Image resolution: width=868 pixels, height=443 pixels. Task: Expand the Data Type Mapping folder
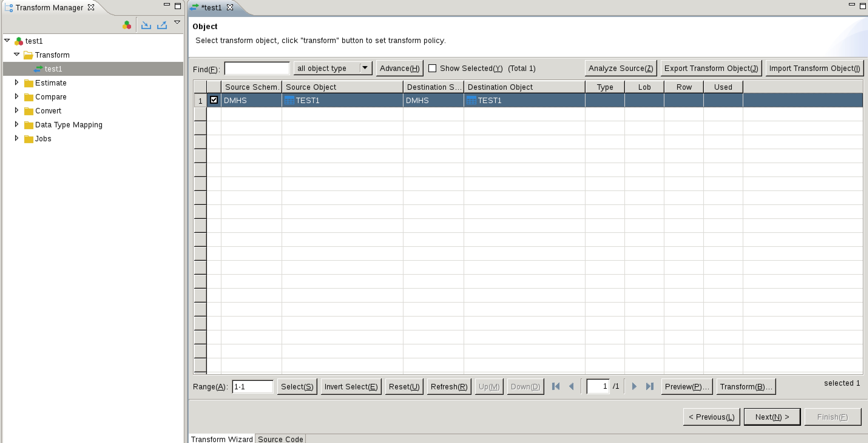point(16,124)
